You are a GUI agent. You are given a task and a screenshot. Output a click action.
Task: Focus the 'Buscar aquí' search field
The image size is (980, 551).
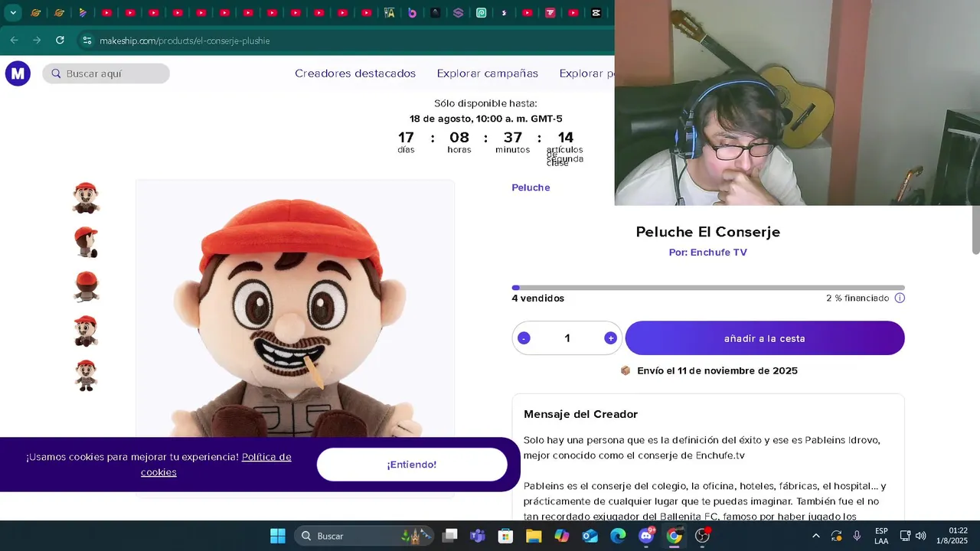(x=106, y=73)
